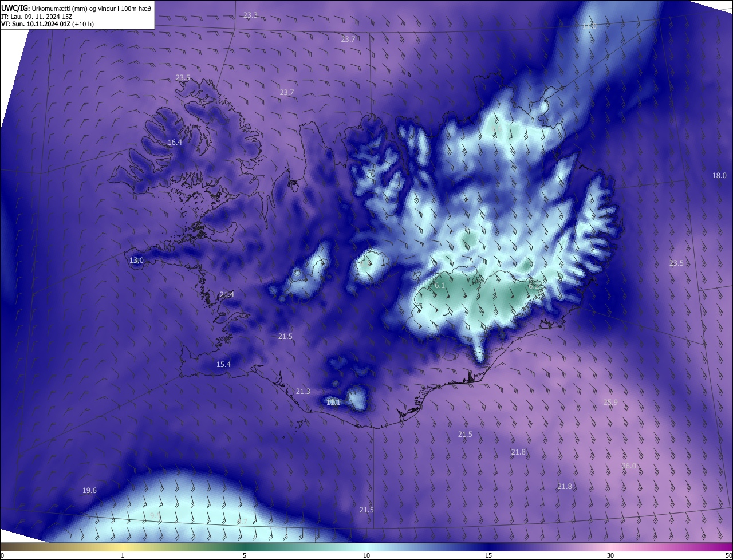
Task: Click the 5 tick on color scale
Action: click(245, 555)
